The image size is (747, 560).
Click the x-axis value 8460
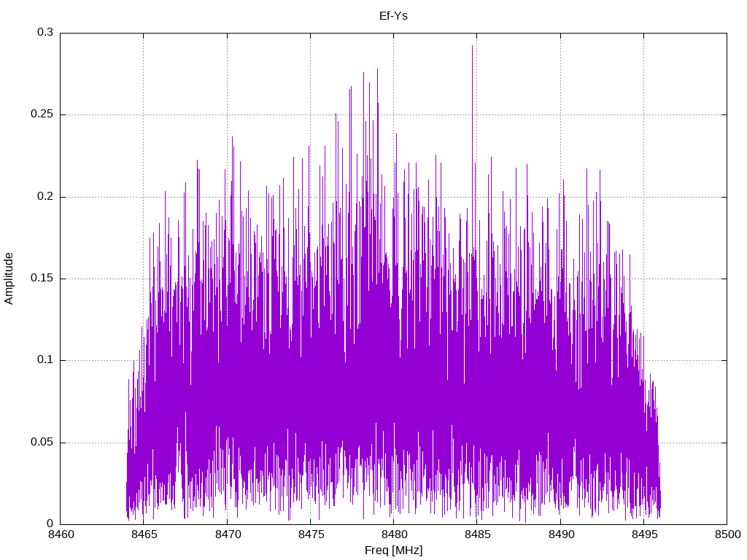[x=60, y=534]
